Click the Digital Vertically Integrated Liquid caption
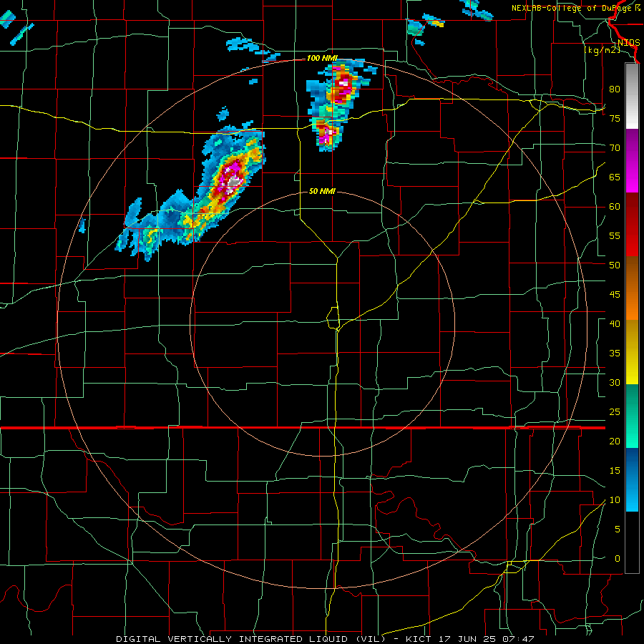Viewport: 644px width, 644px height. (325, 639)
